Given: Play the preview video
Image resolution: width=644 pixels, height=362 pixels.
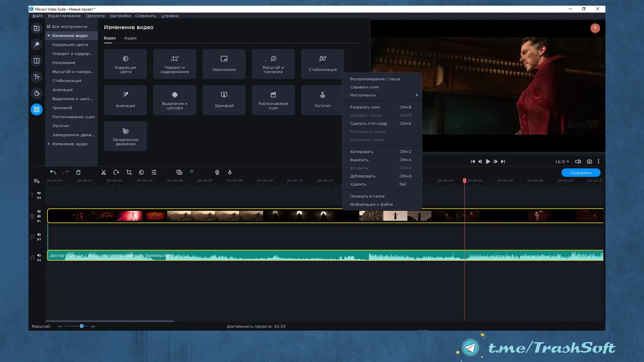Looking at the screenshot, I should [x=488, y=162].
